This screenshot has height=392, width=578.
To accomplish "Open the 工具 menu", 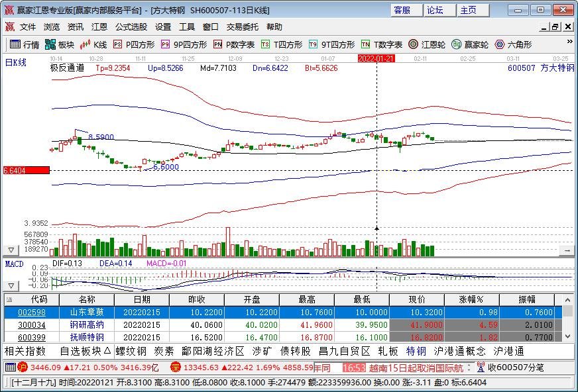I will pyautogui.click(x=187, y=27).
